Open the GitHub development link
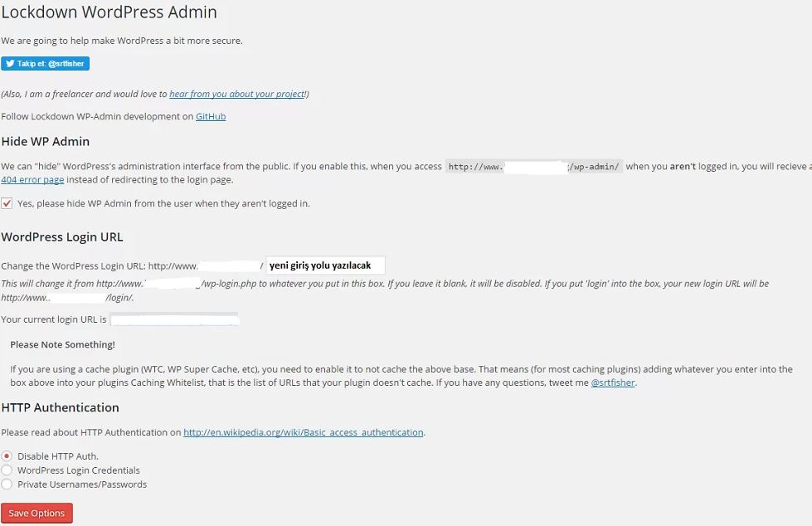Screen dimensions: 812x526 click(x=211, y=117)
